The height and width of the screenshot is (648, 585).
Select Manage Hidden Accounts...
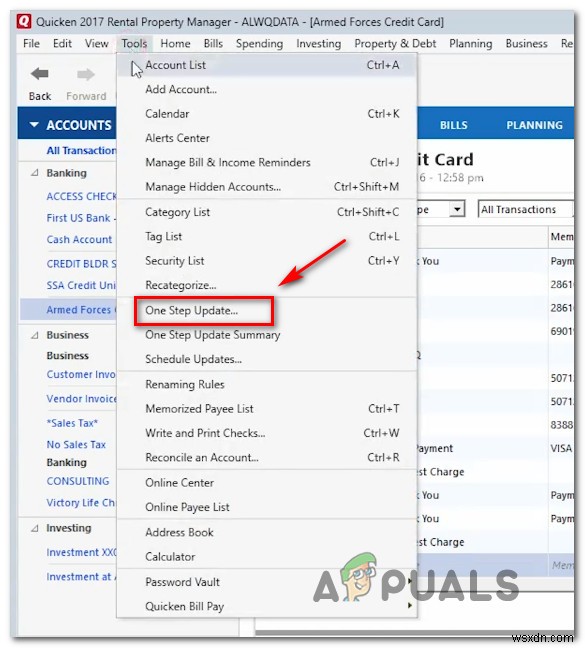pyautogui.click(x=267, y=187)
